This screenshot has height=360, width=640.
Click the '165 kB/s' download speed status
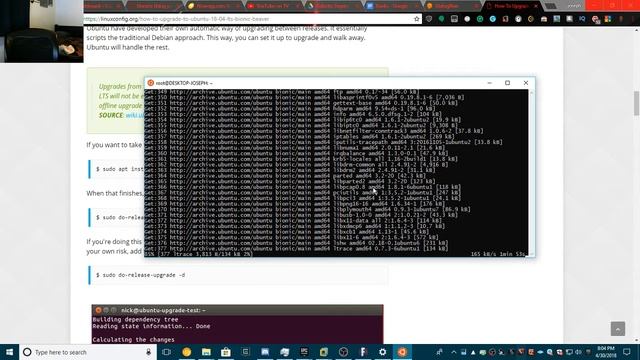tap(485, 254)
